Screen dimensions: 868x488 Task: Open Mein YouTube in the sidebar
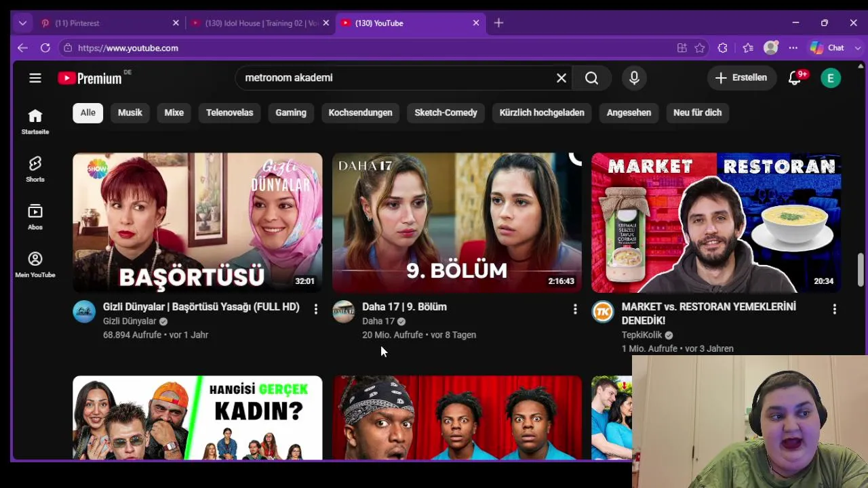point(35,265)
